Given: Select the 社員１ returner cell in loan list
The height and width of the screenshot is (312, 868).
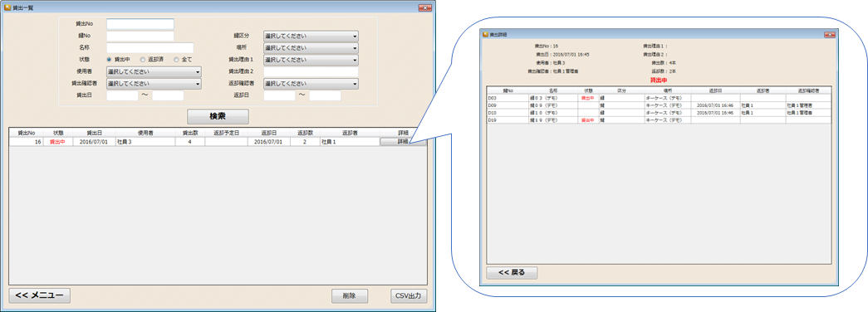Looking at the screenshot, I should (349, 142).
